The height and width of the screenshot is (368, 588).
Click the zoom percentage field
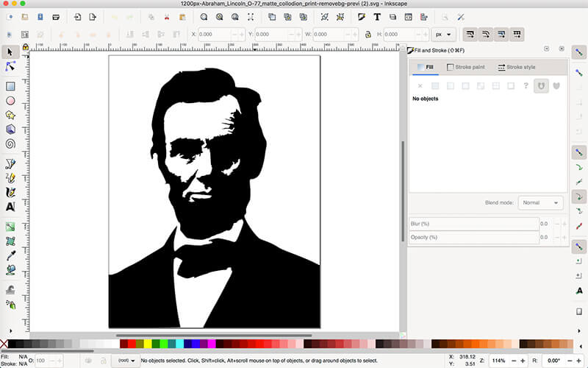click(498, 361)
